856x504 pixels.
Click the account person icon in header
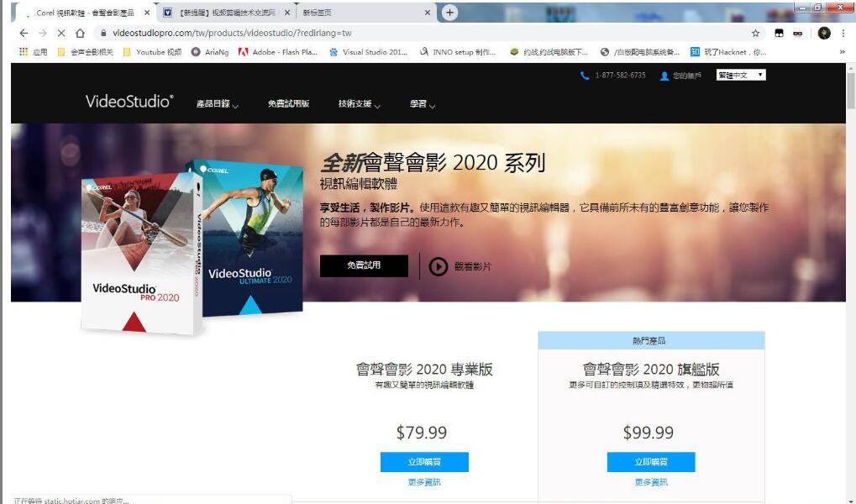pyautogui.click(x=664, y=76)
